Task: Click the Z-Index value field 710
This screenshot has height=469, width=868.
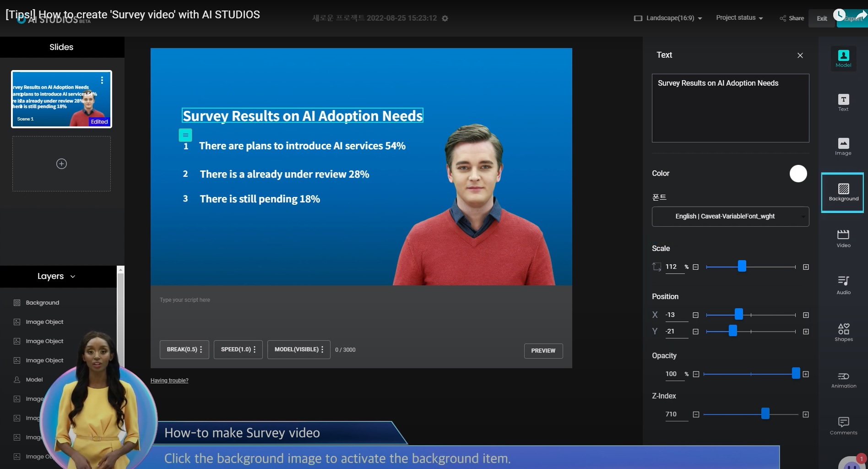Action: point(677,414)
